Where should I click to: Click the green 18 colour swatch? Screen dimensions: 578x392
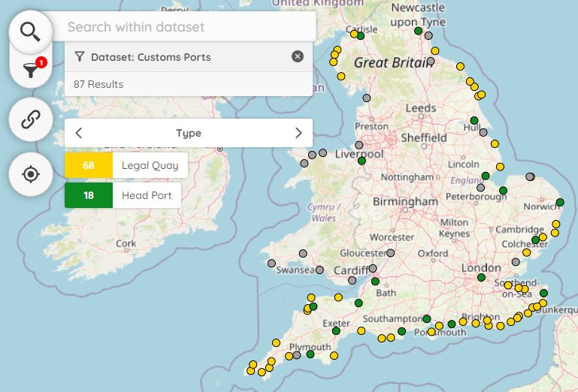click(x=89, y=195)
